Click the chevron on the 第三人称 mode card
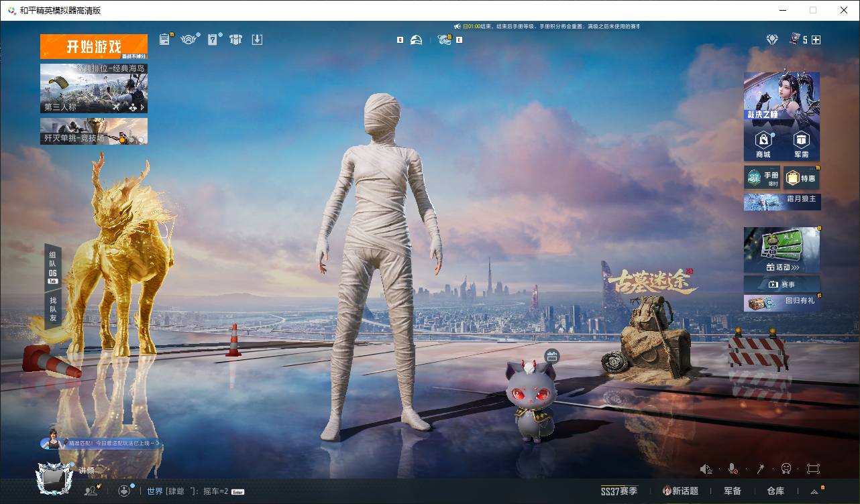Image resolution: width=860 pixels, height=504 pixels. coord(143,107)
